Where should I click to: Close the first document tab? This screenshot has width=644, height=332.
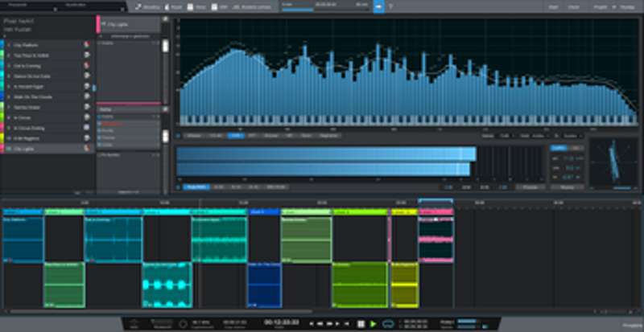[56, 9]
